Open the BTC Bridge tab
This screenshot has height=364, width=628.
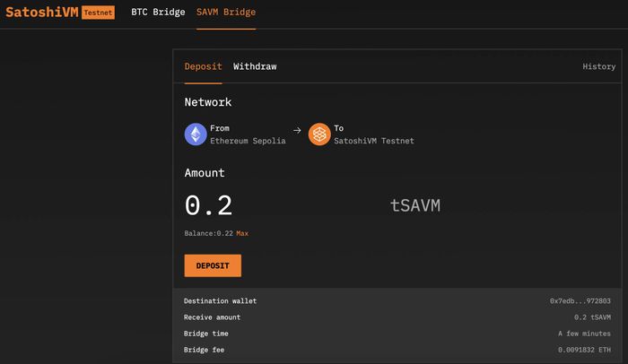tap(158, 12)
